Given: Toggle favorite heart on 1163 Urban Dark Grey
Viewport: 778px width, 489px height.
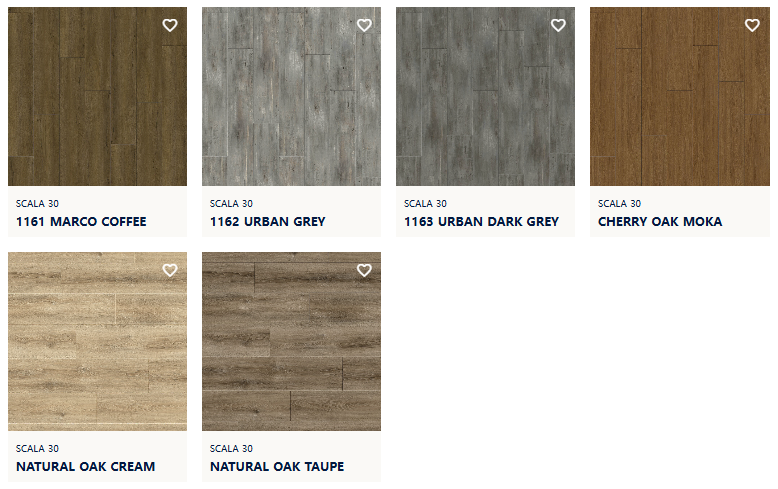Looking at the screenshot, I should (558, 25).
